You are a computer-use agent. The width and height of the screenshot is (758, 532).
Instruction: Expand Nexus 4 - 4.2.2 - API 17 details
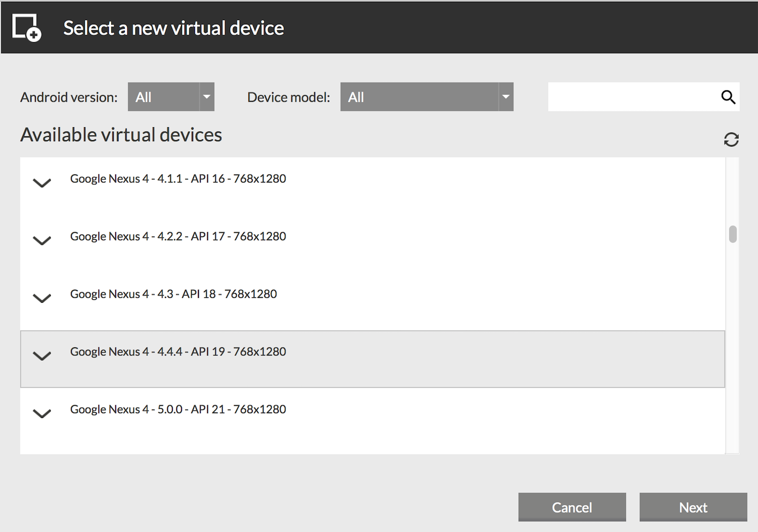[42, 240]
